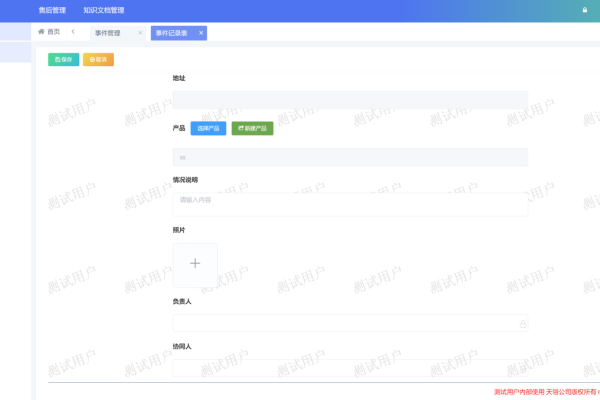600x400 pixels.
Task: Click the 情况说明 text area
Action: point(351,204)
